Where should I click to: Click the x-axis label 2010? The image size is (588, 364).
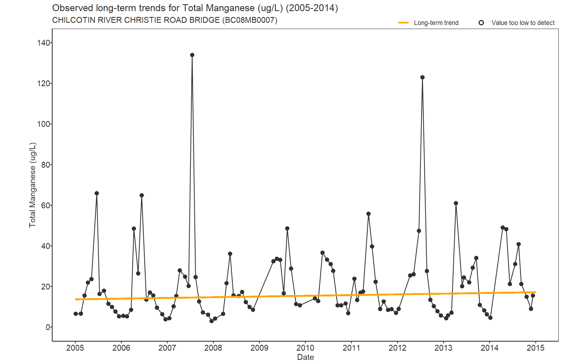305,348
